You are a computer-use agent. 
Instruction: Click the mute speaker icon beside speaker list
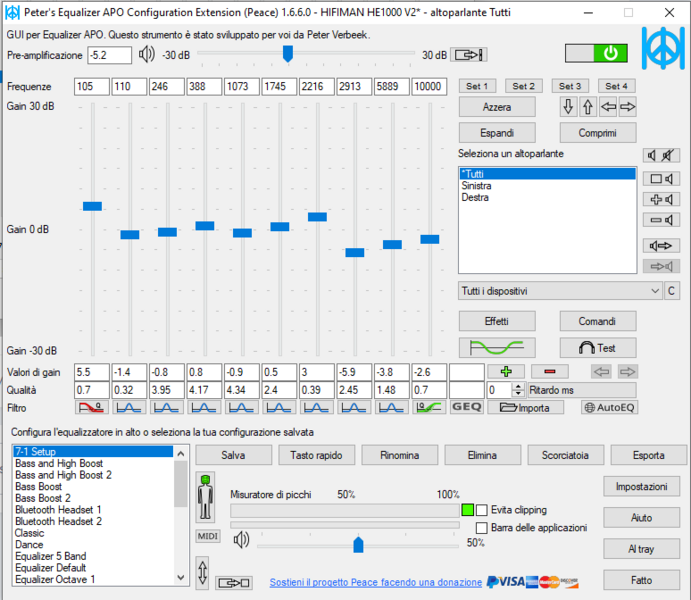coord(663,155)
